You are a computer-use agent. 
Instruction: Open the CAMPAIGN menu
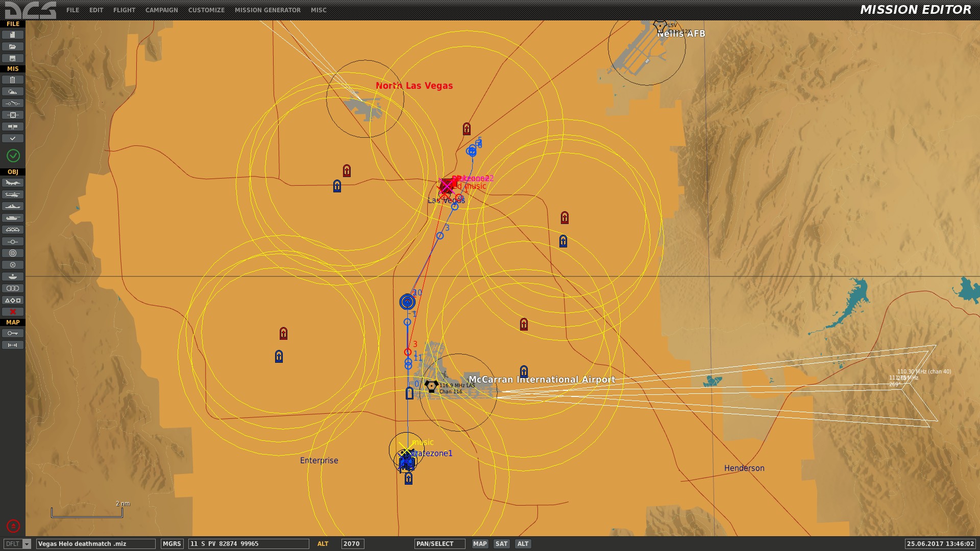161,10
